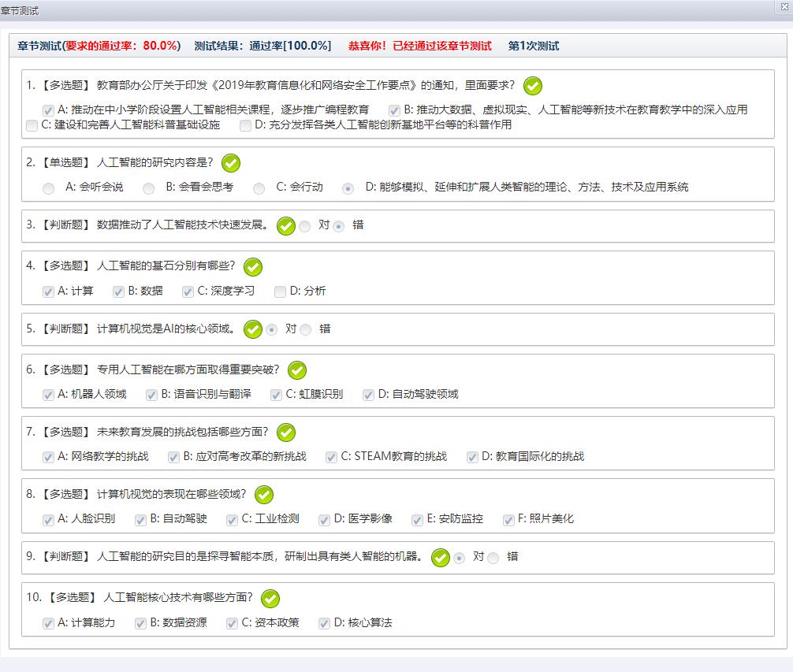
Task: Select 错 for question 5
Action: [x=306, y=330]
